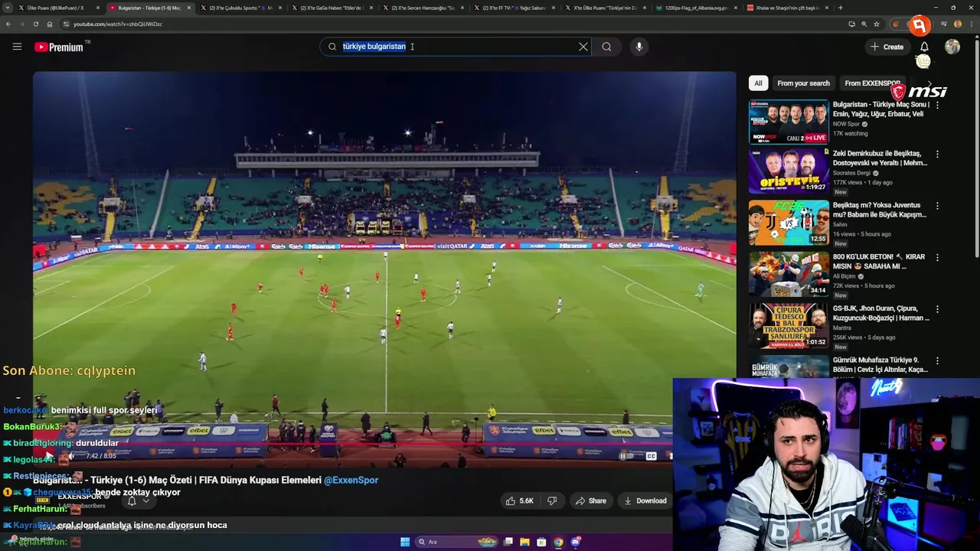The width and height of the screenshot is (980, 551).
Task: Open File Explorer from the taskbar
Action: coord(524,542)
